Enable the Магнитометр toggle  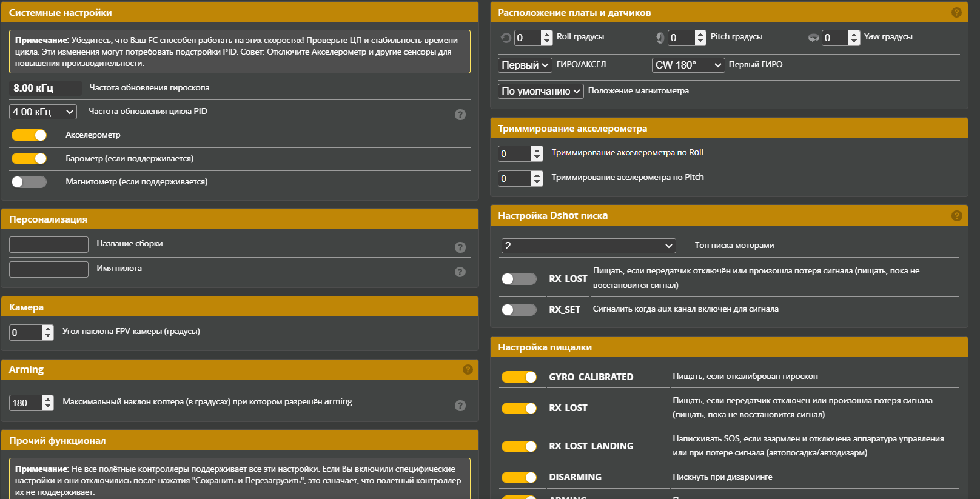(29, 182)
